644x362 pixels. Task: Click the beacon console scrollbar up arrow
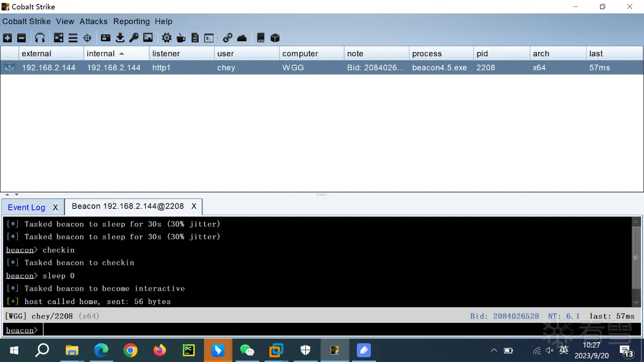636,221
